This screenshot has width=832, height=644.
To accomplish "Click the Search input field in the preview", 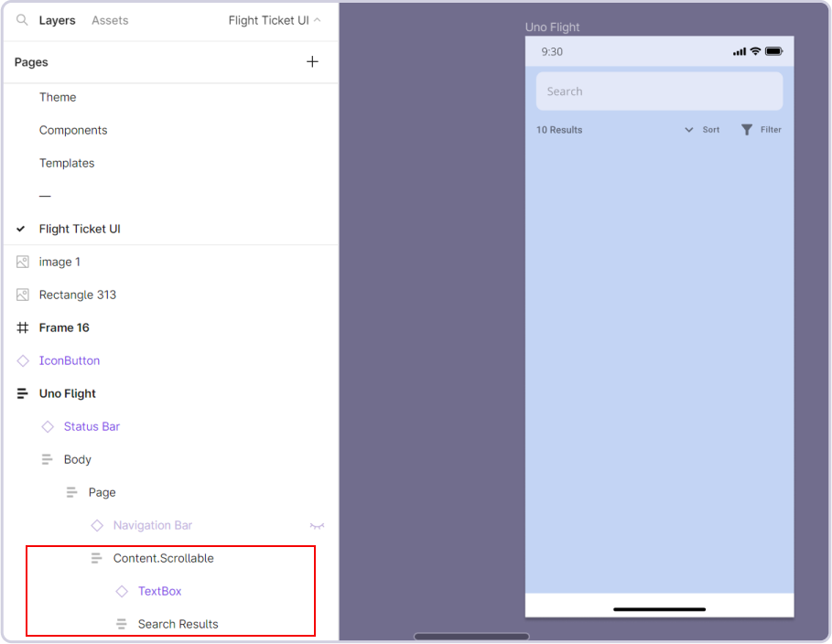I will 658,91.
